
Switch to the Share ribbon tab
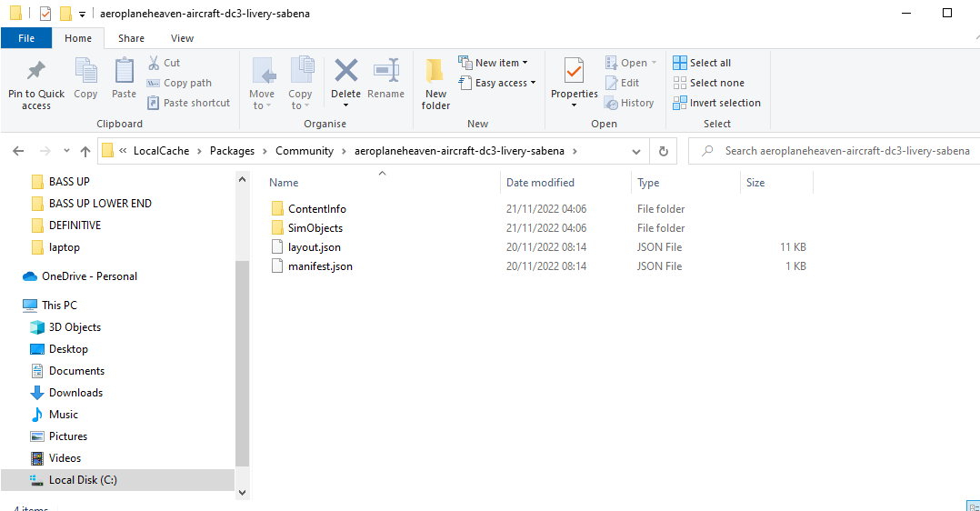coord(131,38)
